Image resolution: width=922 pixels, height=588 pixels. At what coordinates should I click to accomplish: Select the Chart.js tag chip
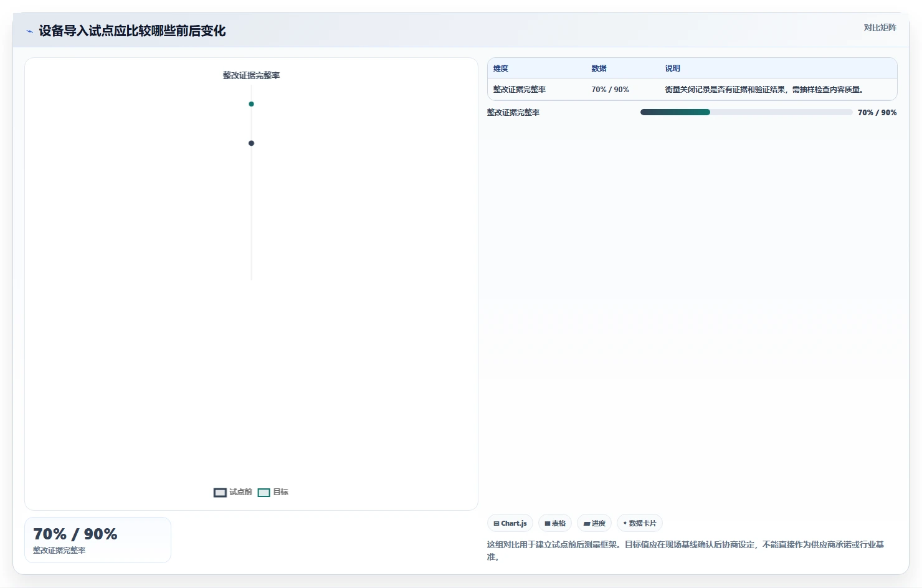pyautogui.click(x=510, y=523)
